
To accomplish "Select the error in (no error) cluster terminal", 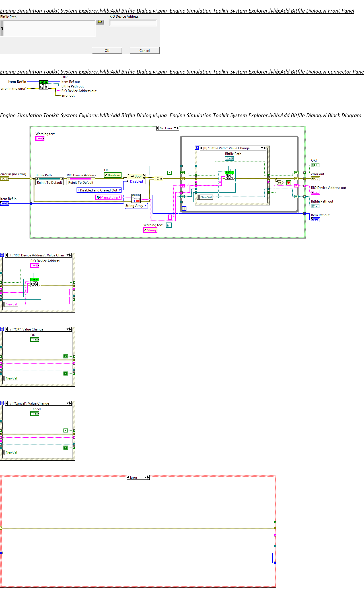I will pyautogui.click(x=5, y=179).
